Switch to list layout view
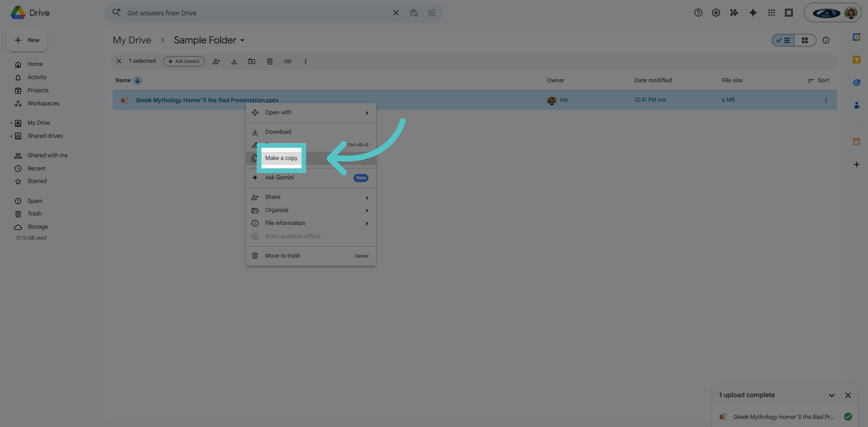The image size is (868, 427). pos(783,40)
